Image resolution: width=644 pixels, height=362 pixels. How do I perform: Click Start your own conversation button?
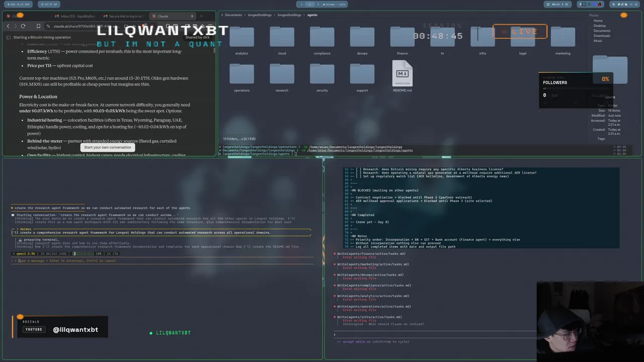108,147
